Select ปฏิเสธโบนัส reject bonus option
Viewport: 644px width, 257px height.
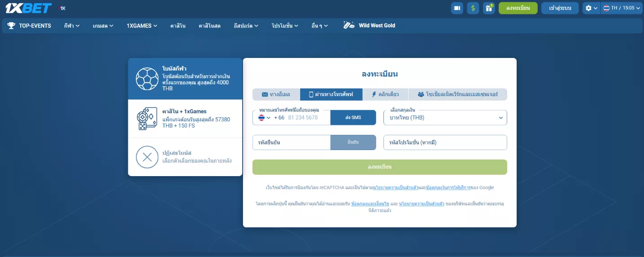(x=185, y=157)
